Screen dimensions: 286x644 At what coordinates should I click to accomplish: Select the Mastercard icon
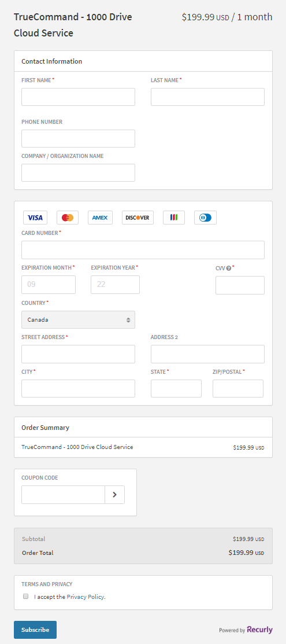pos(68,218)
